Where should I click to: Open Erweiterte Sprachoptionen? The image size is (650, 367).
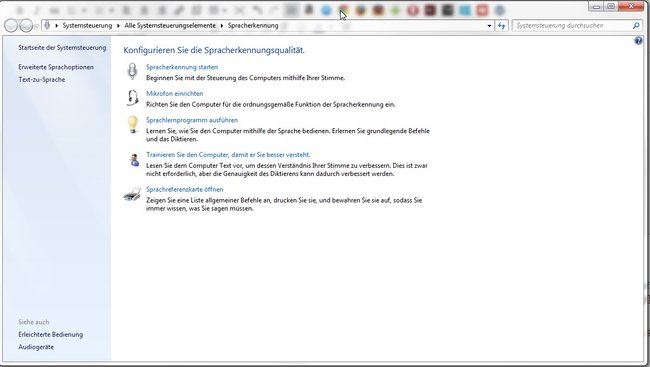(56, 67)
